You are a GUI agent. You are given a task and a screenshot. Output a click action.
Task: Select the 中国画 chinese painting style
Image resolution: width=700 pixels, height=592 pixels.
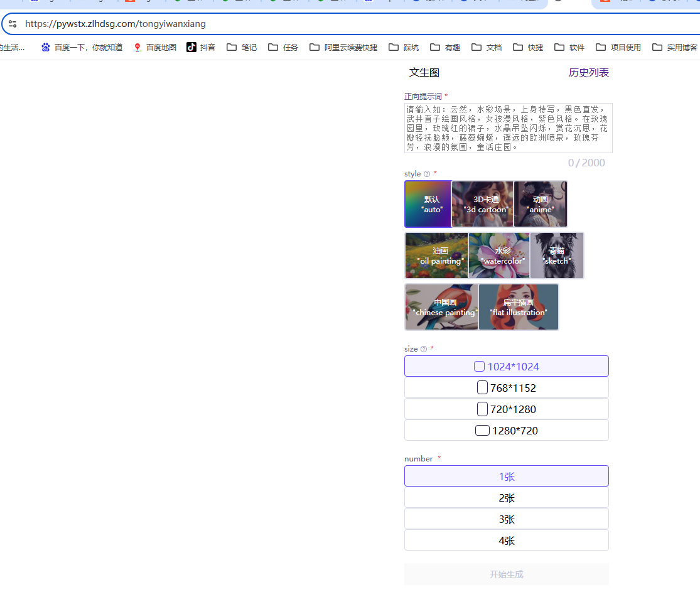441,307
